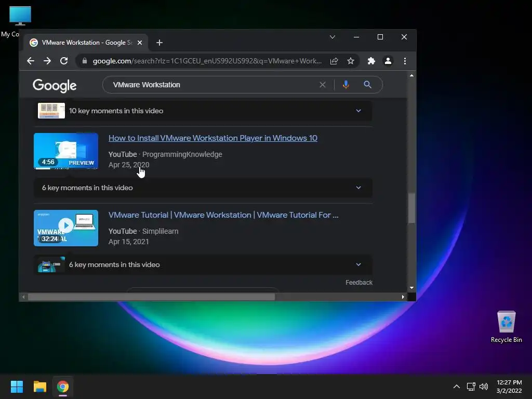Viewport: 532px width, 399px height.
Task: Expand key moments under Simplilearn video
Action: click(x=203, y=264)
